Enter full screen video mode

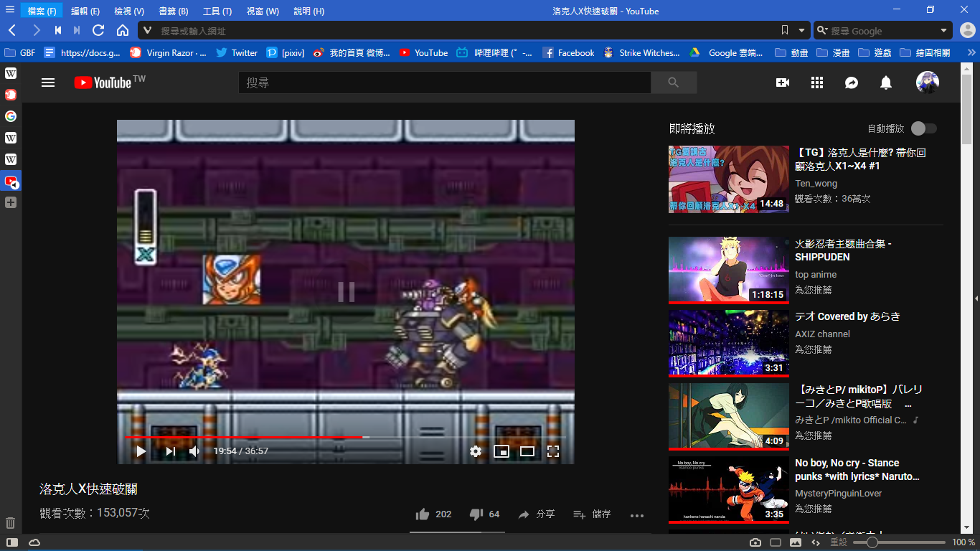[553, 451]
